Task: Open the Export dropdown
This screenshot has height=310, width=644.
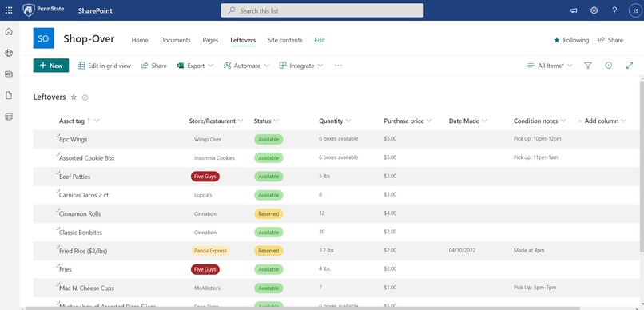Action: coord(195,66)
